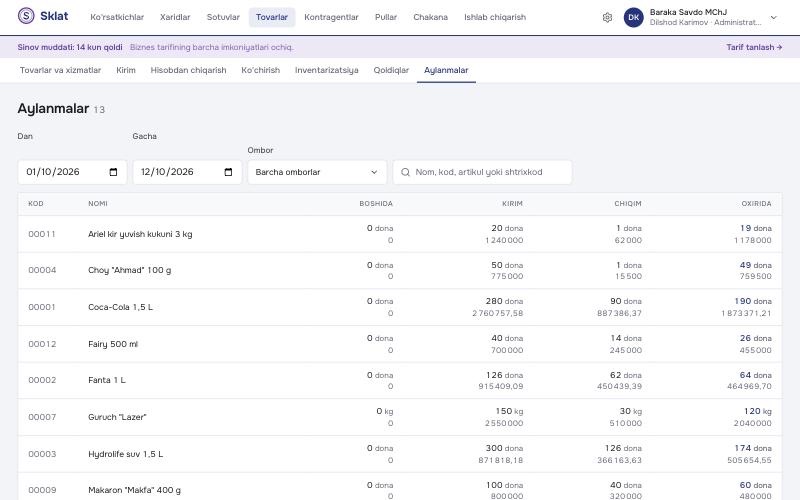
Task: Expand the account menu chevron
Action: pos(773,17)
